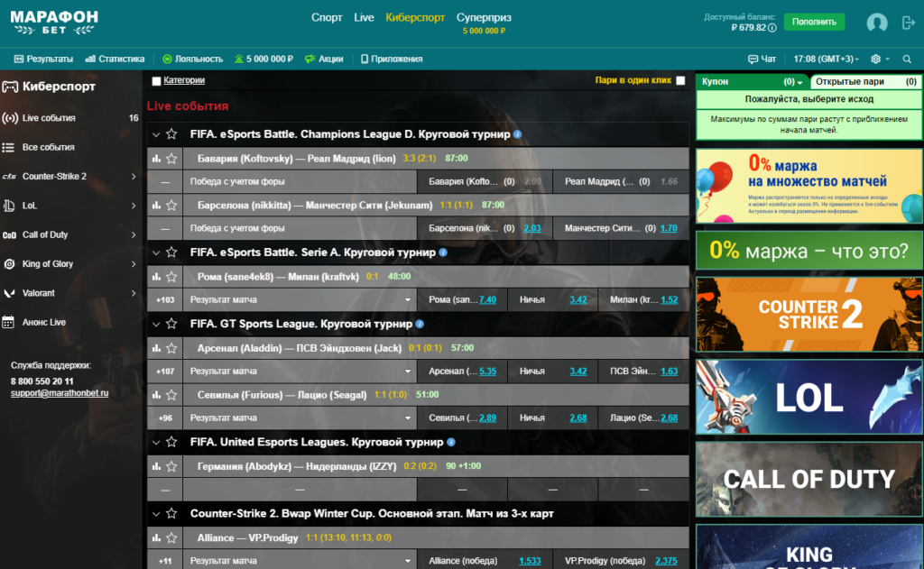The width and height of the screenshot is (924, 569).
Task: Favorite the Севилья — Лацио match star
Action: click(x=171, y=395)
